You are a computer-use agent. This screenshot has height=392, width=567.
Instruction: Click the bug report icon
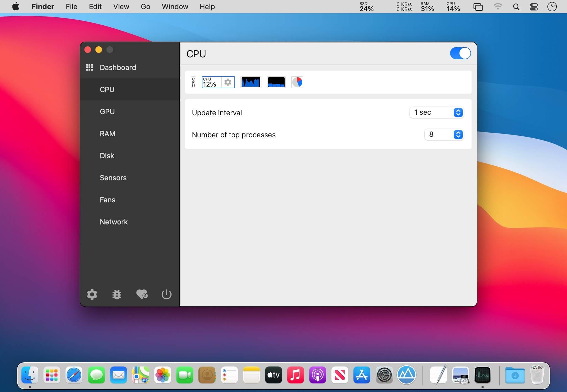pos(117,294)
